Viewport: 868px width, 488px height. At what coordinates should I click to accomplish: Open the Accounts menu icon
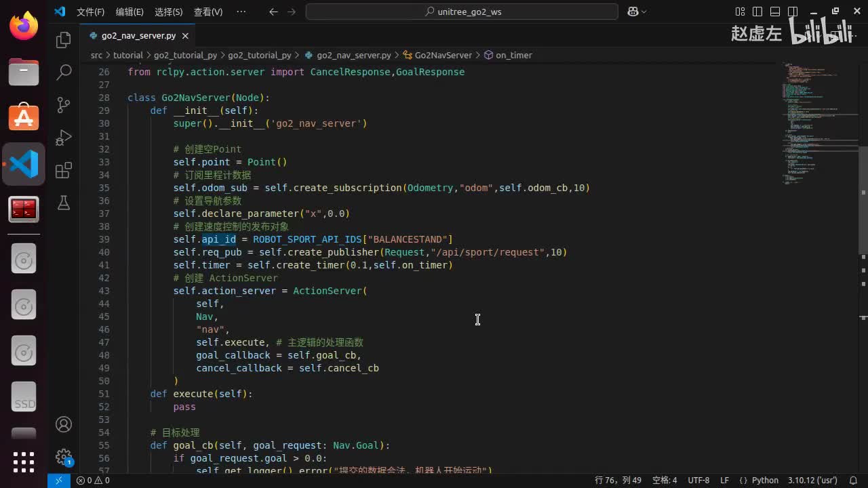point(64,424)
